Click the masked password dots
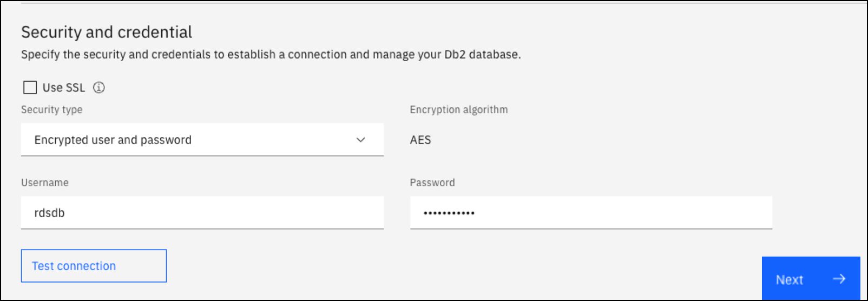Screen dimensions: 868x301 coord(449,213)
